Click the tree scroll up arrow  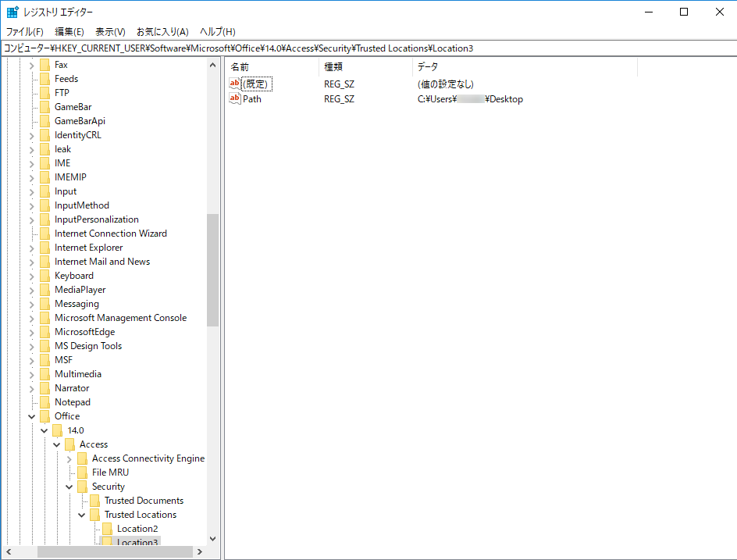(x=212, y=65)
